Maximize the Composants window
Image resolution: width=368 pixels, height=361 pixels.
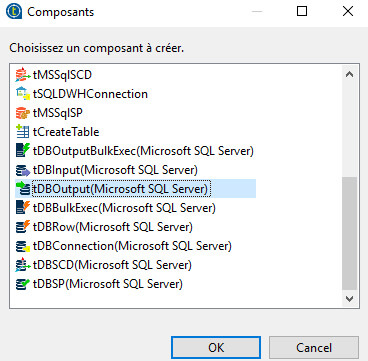[302, 12]
